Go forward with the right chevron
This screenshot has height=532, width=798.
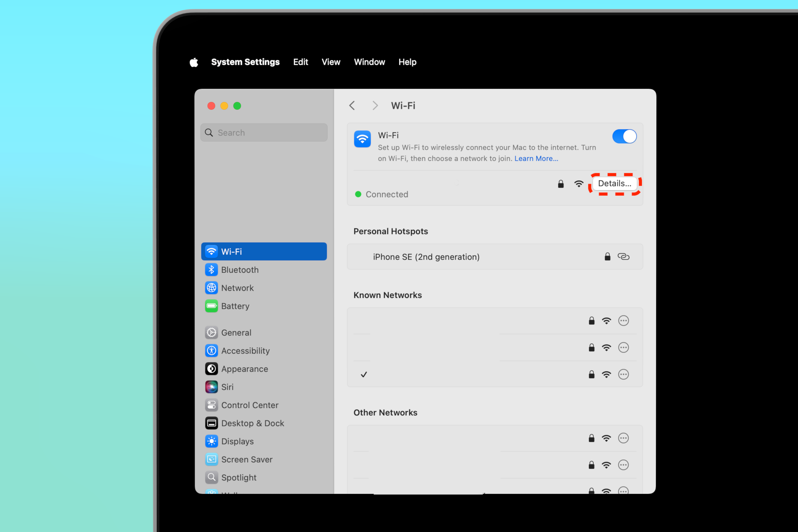click(375, 106)
